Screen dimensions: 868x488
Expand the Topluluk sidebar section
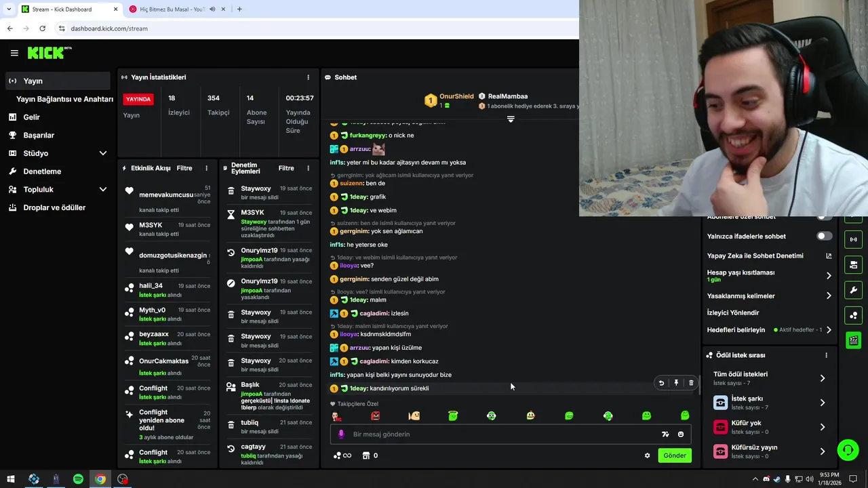(x=103, y=190)
